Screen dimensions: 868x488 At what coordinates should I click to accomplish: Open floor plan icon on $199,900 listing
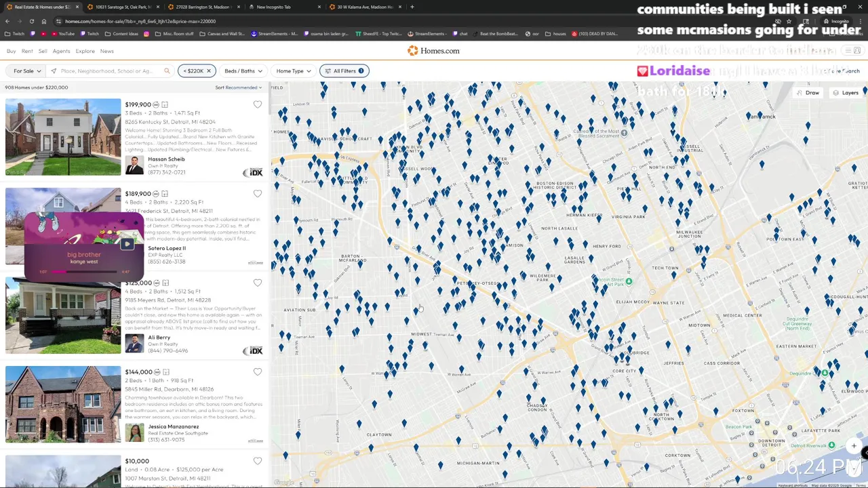(164, 104)
